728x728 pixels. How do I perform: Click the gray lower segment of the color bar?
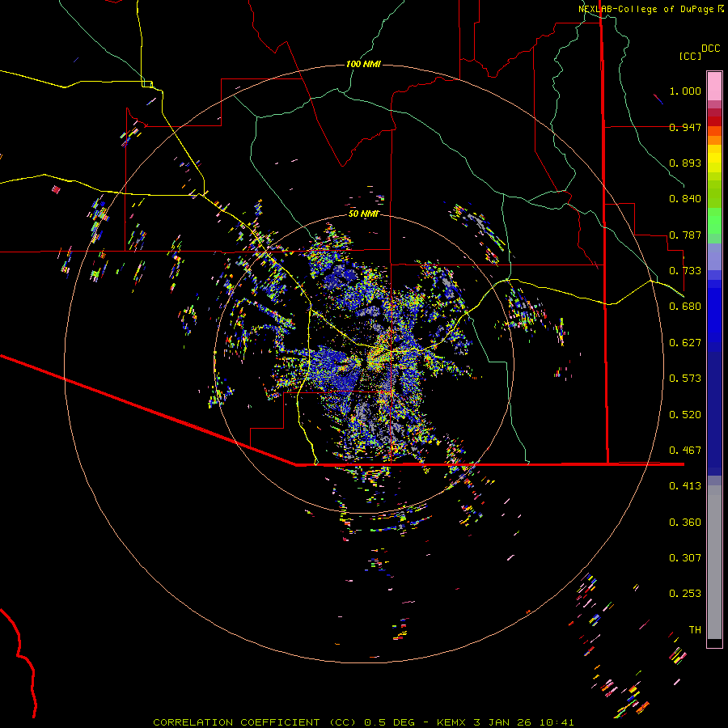pyautogui.click(x=714, y=564)
